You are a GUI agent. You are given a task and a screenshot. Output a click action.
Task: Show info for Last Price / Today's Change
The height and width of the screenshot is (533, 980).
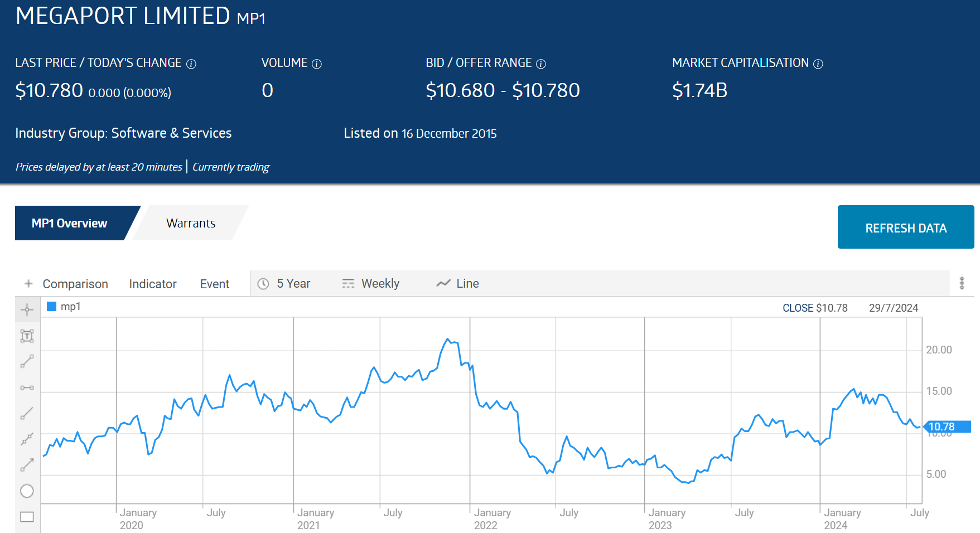point(191,64)
